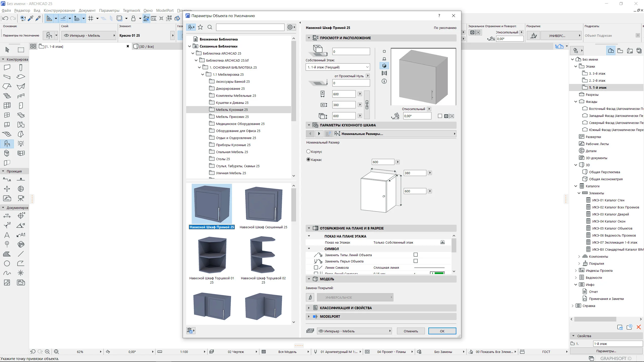Click the magnifier search icon in library panel

coord(210,27)
